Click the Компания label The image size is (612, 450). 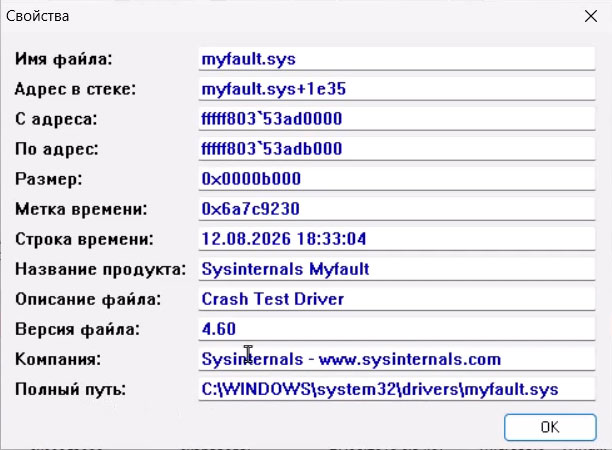(x=58, y=359)
